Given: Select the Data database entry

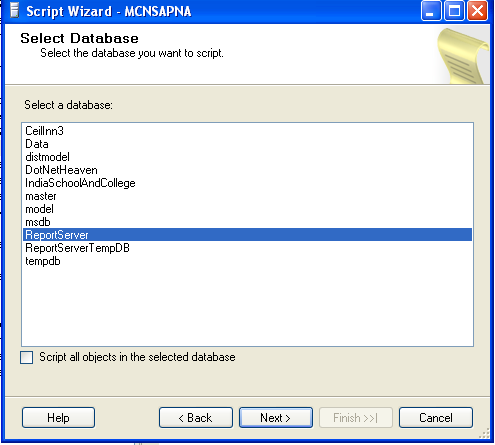Looking at the screenshot, I should [x=247, y=144].
